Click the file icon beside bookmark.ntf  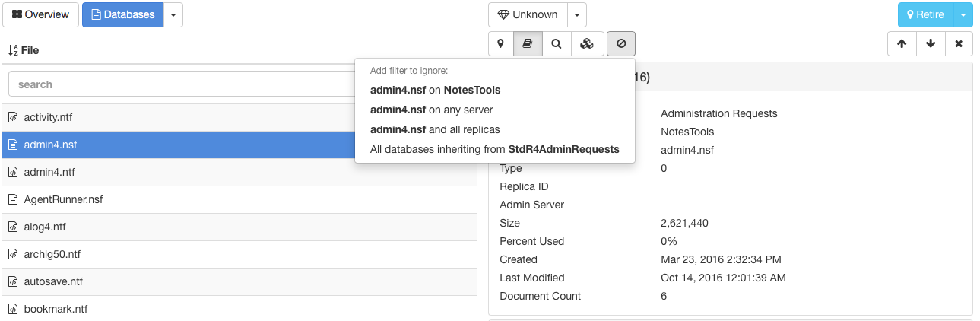[x=12, y=309]
